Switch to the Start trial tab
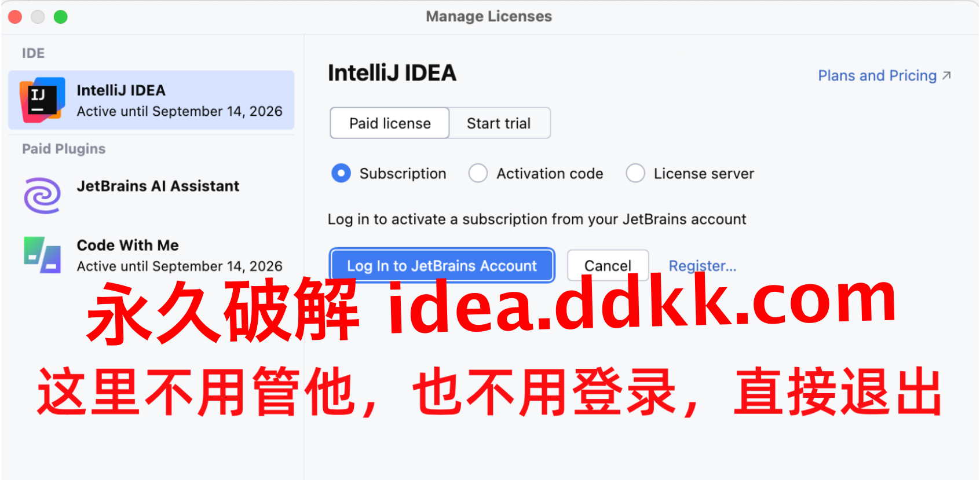 pos(499,123)
